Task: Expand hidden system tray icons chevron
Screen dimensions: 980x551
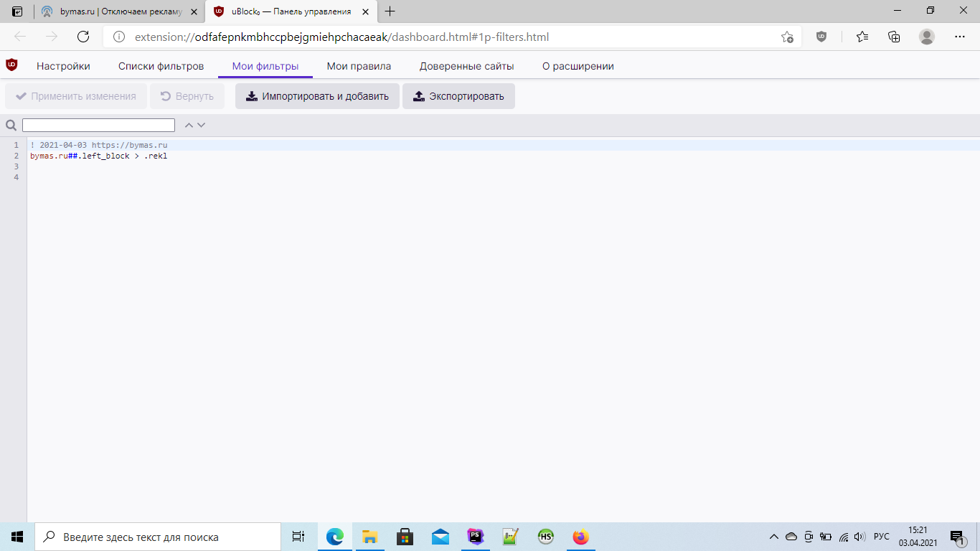Action: point(773,537)
